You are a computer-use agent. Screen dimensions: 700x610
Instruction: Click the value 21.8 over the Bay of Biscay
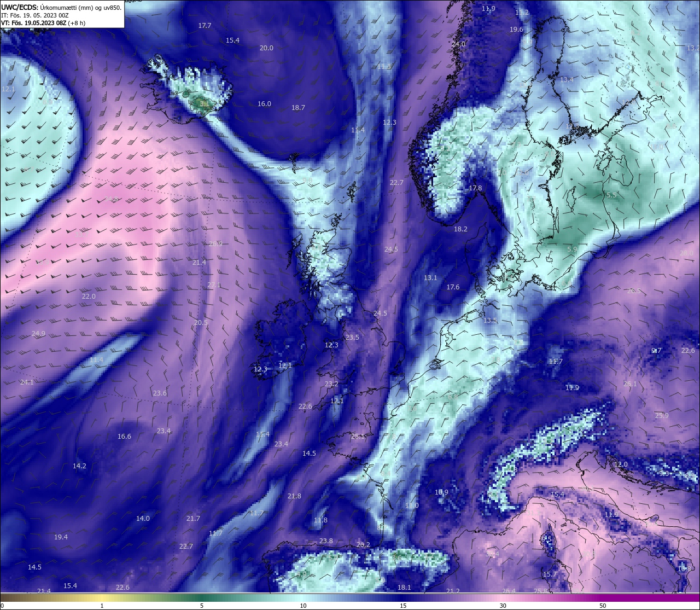(294, 496)
